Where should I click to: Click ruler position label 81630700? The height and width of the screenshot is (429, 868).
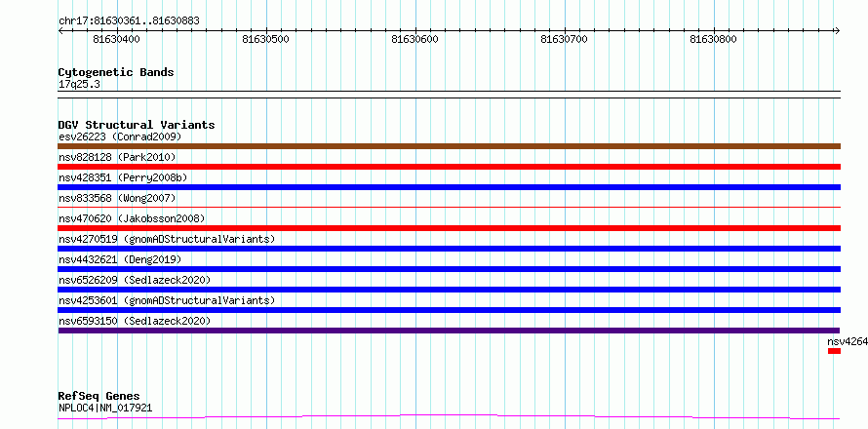pos(564,39)
